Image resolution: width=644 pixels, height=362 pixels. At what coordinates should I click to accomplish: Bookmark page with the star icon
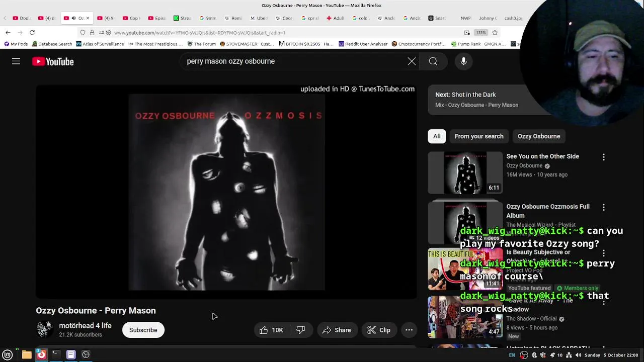(x=495, y=33)
